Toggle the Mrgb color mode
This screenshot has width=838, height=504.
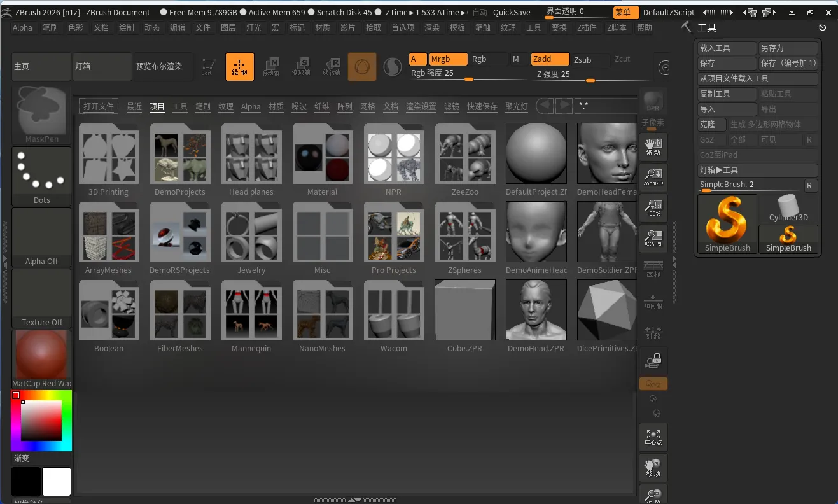point(448,59)
